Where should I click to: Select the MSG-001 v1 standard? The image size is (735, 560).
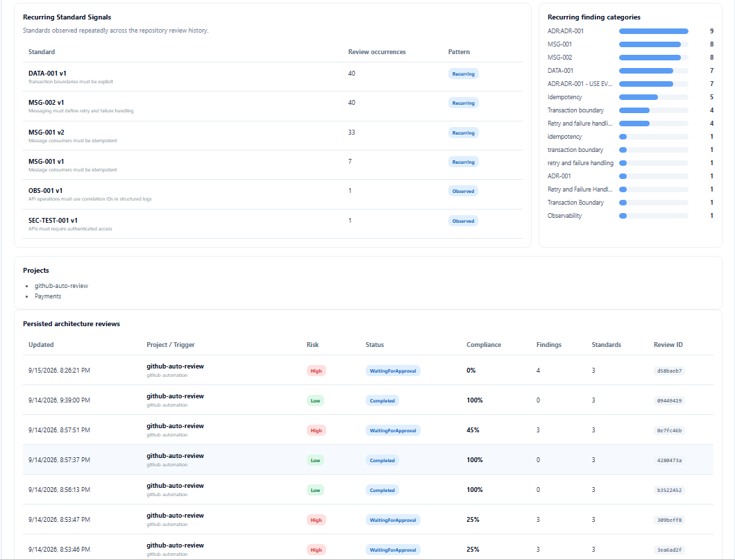47,161
